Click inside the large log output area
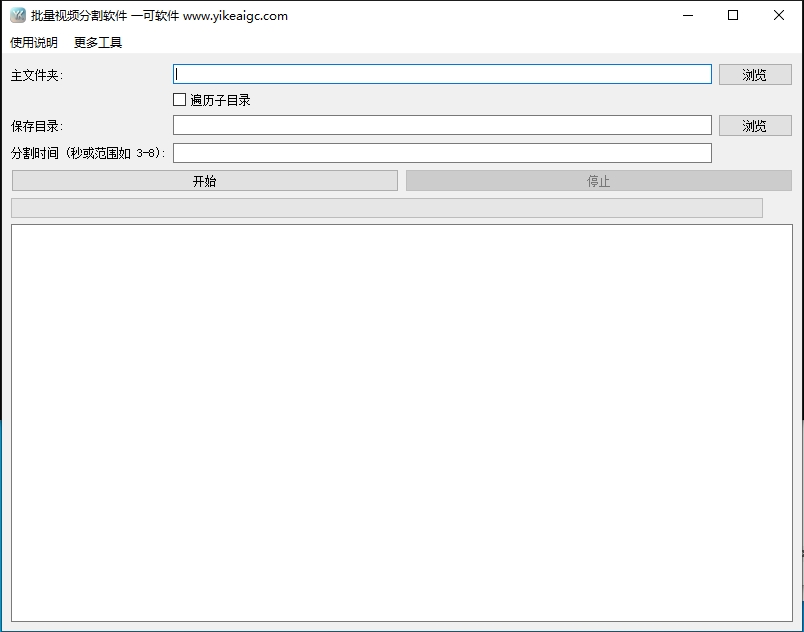 point(401,422)
